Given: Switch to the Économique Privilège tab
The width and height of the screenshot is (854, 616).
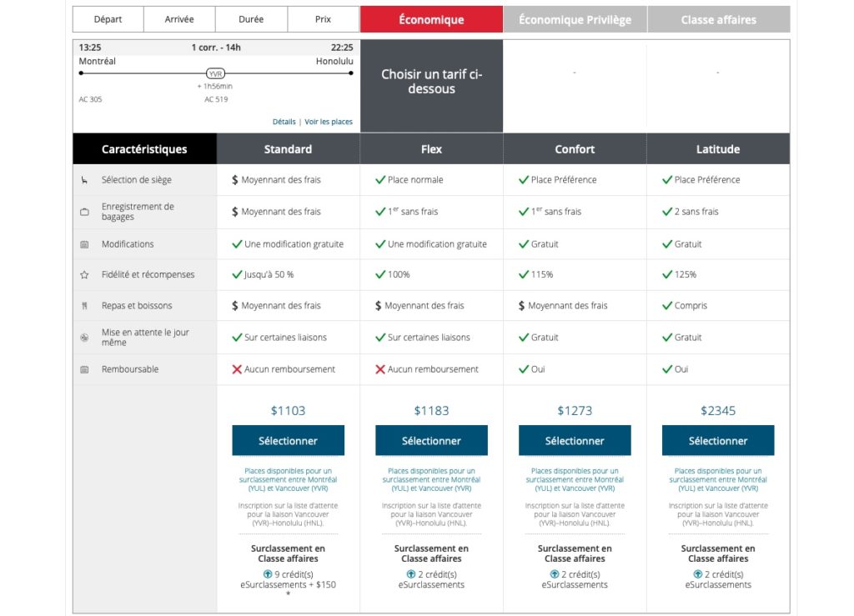Looking at the screenshot, I should pyautogui.click(x=575, y=19).
